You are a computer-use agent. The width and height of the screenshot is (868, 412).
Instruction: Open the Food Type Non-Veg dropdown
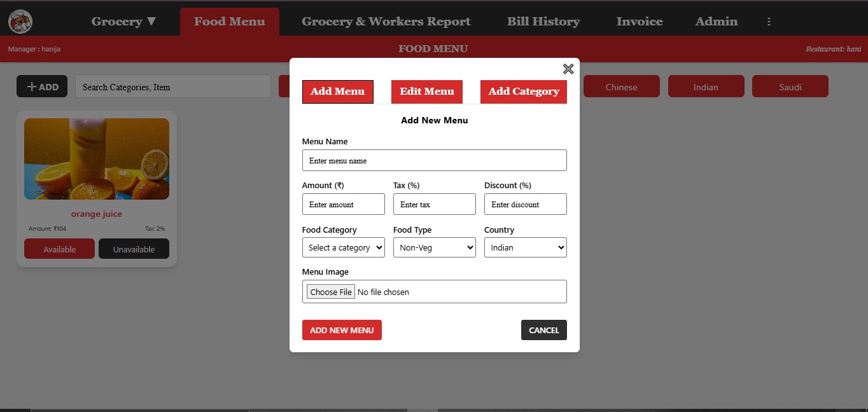[x=434, y=247]
